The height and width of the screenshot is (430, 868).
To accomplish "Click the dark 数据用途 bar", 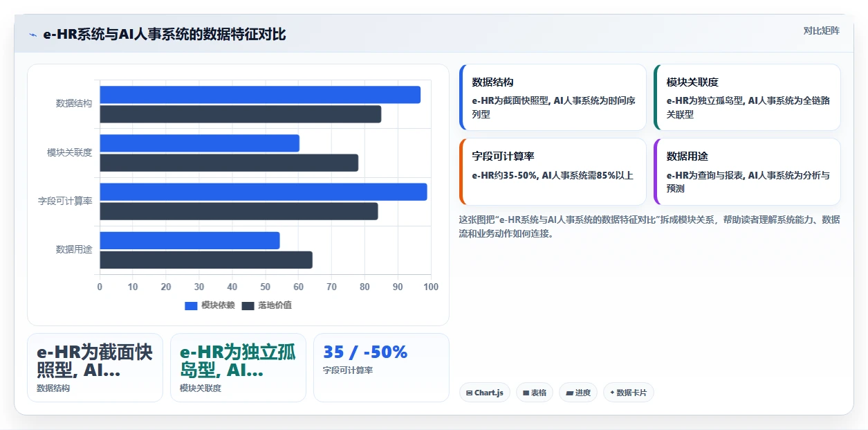I will (x=206, y=260).
